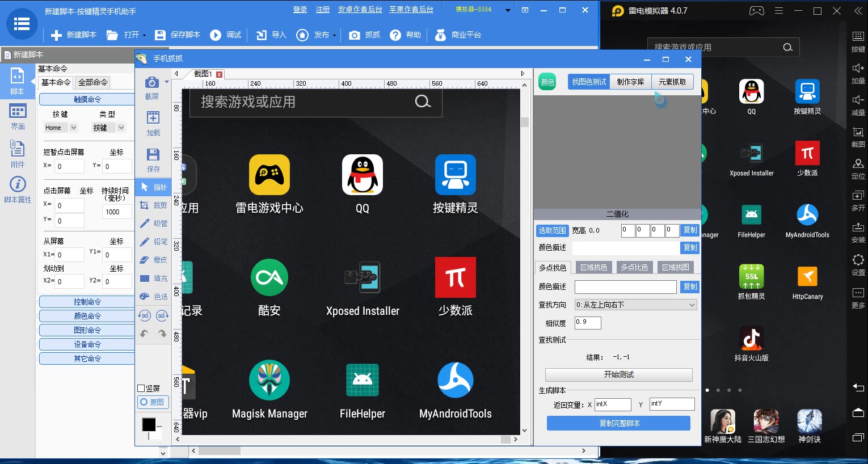The image size is (868, 464).
Task: Click the black foreground color swatch
Action: click(149, 424)
